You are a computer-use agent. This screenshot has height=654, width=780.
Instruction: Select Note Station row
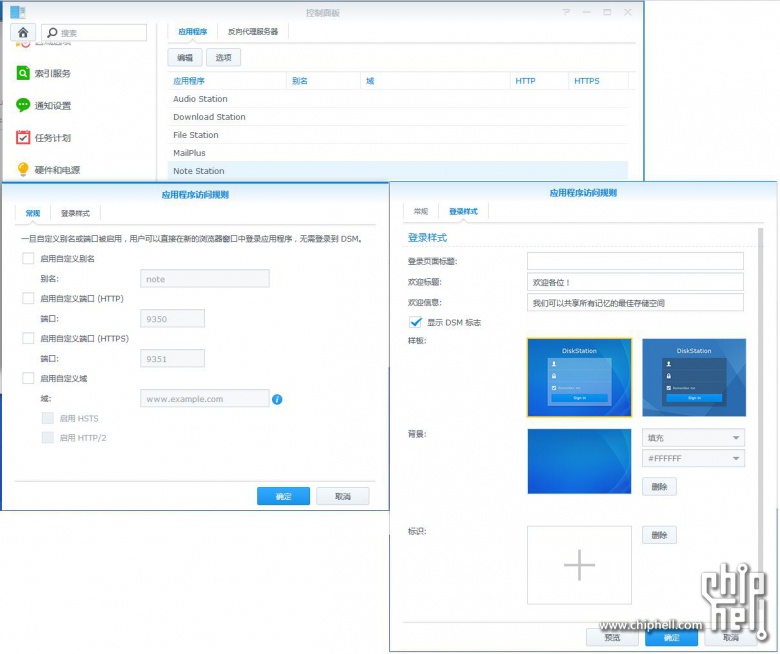tap(397, 171)
